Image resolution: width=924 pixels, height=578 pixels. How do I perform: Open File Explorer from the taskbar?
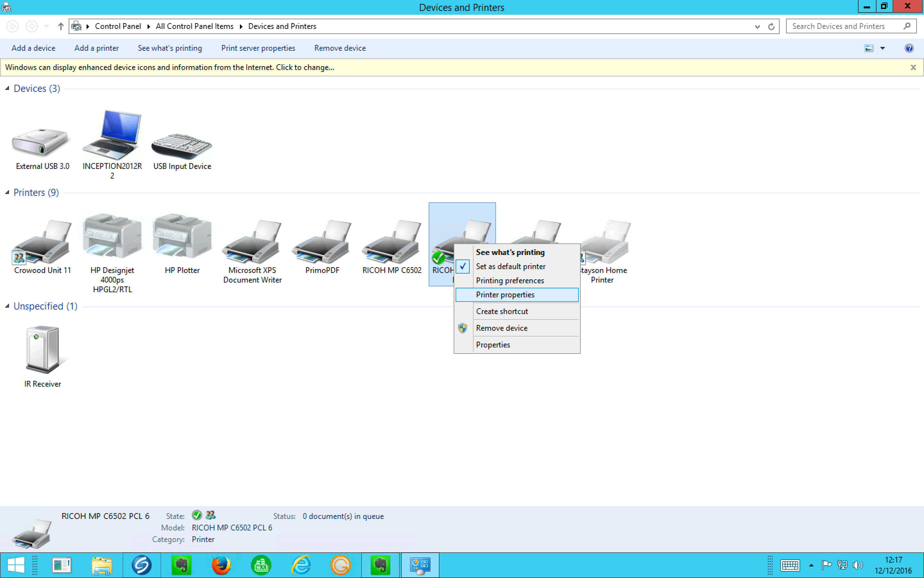pyautogui.click(x=102, y=565)
